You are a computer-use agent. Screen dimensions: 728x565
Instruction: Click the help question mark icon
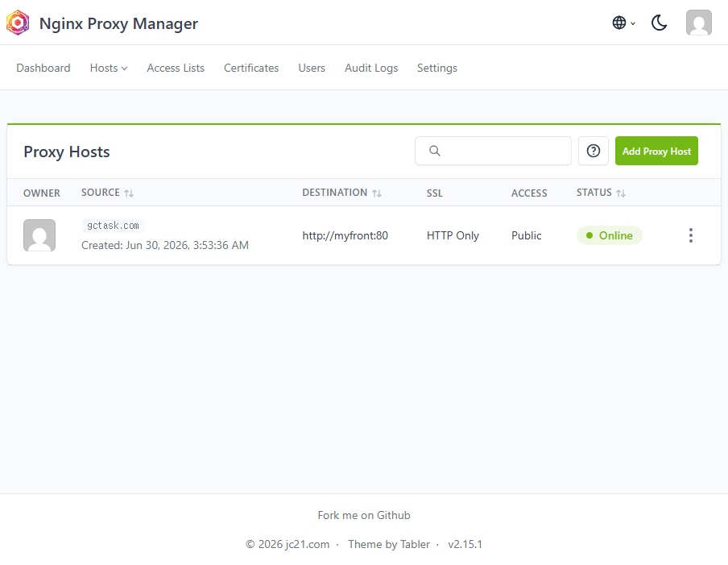coord(593,151)
